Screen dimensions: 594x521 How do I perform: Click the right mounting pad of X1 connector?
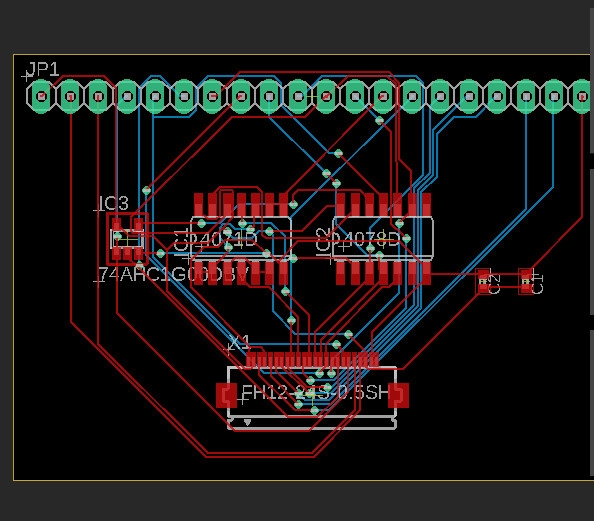(x=399, y=395)
